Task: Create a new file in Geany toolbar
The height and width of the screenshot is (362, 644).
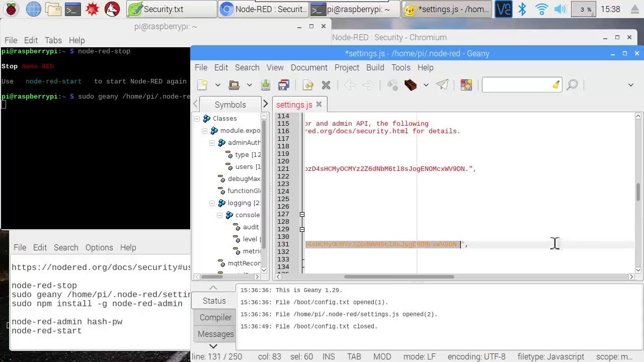Action: click(x=202, y=85)
